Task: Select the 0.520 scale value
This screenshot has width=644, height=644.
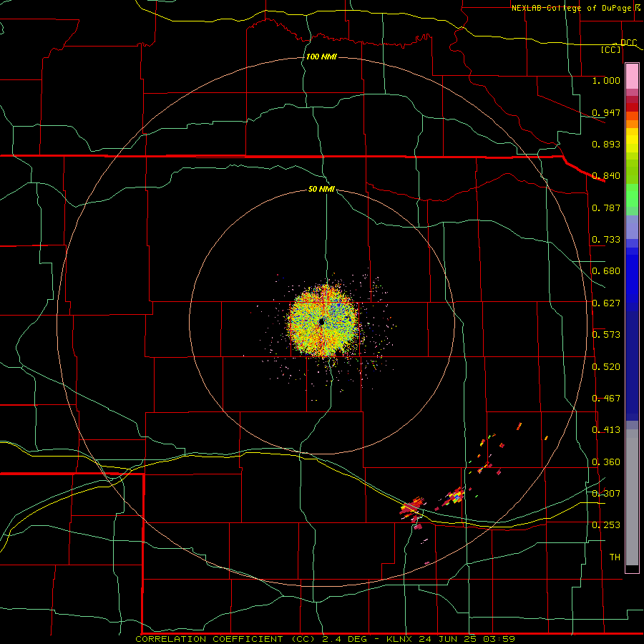Action: [606, 367]
